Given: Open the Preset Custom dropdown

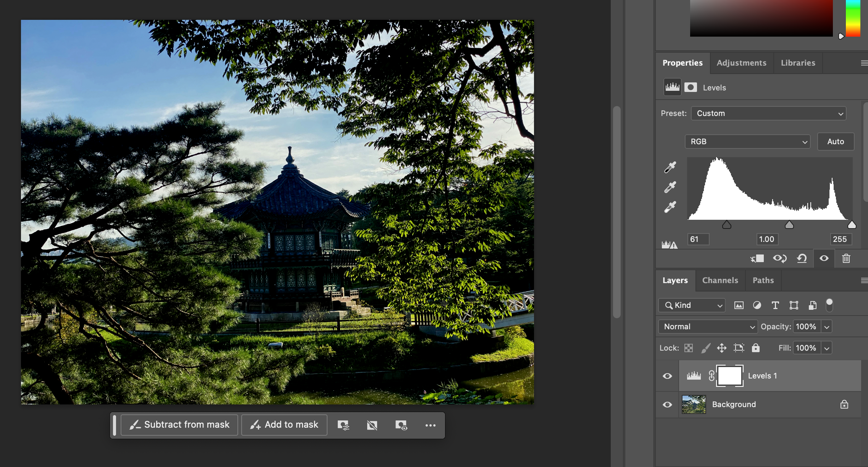Looking at the screenshot, I should point(768,113).
